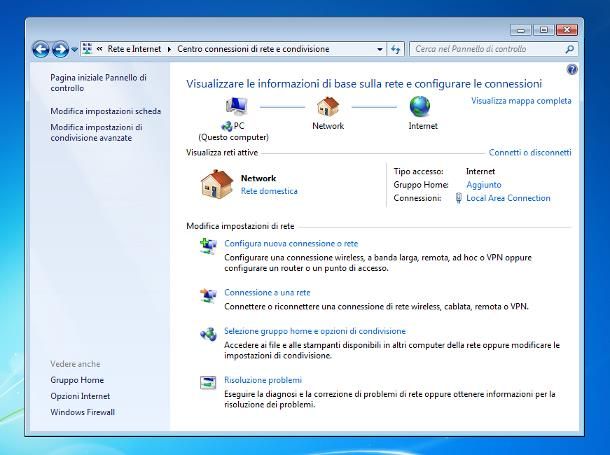Click the Network house icon in the map
This screenshot has height=455, width=610.
pos(328,106)
